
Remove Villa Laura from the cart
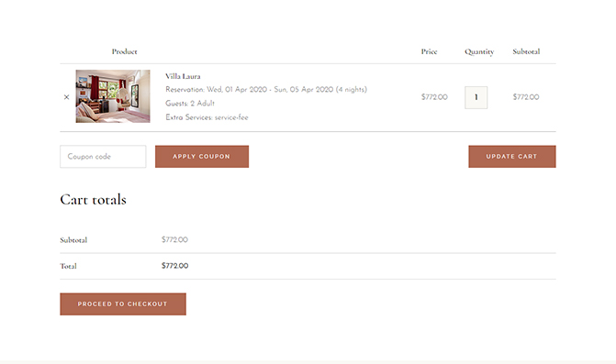66,97
